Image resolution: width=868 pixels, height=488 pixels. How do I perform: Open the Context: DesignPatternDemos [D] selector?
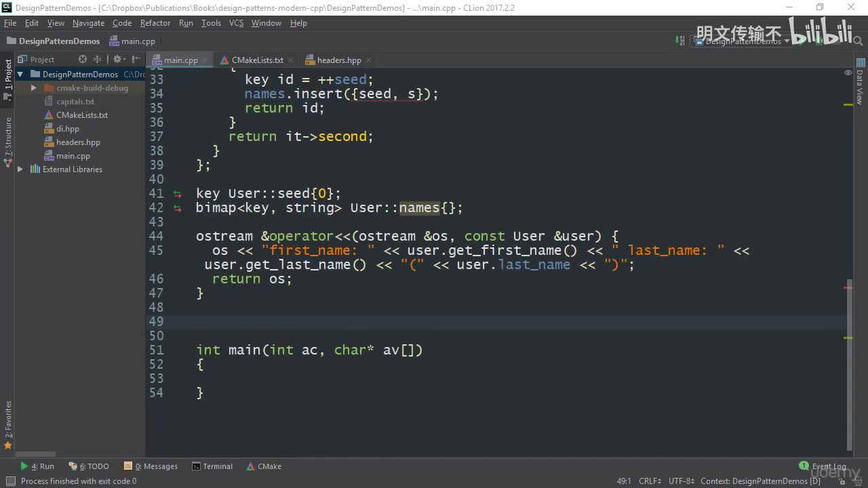click(760, 481)
